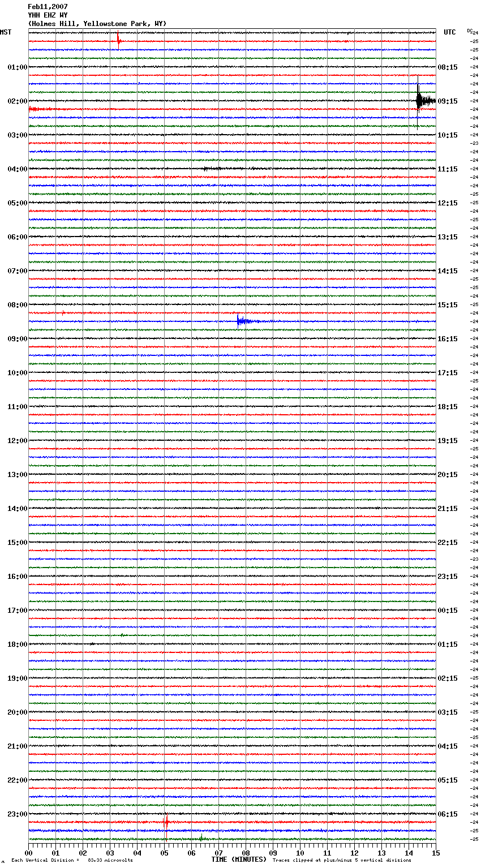The width and height of the screenshot is (481, 868).
Task: Click the MST column header
Action: click(x=6, y=32)
